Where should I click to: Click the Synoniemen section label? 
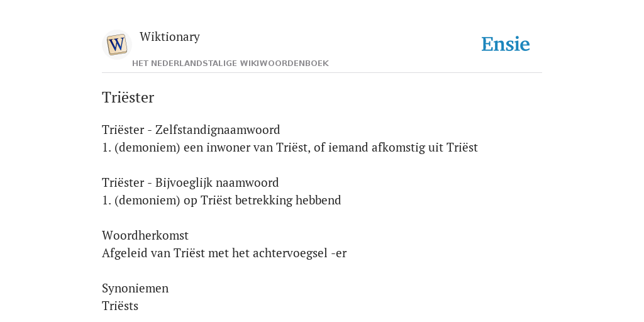(135, 288)
